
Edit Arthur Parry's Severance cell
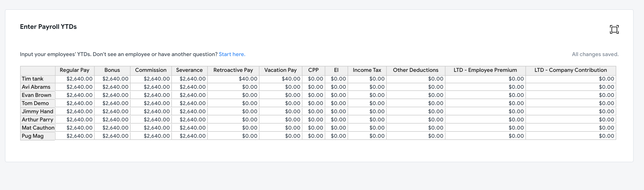coord(190,120)
